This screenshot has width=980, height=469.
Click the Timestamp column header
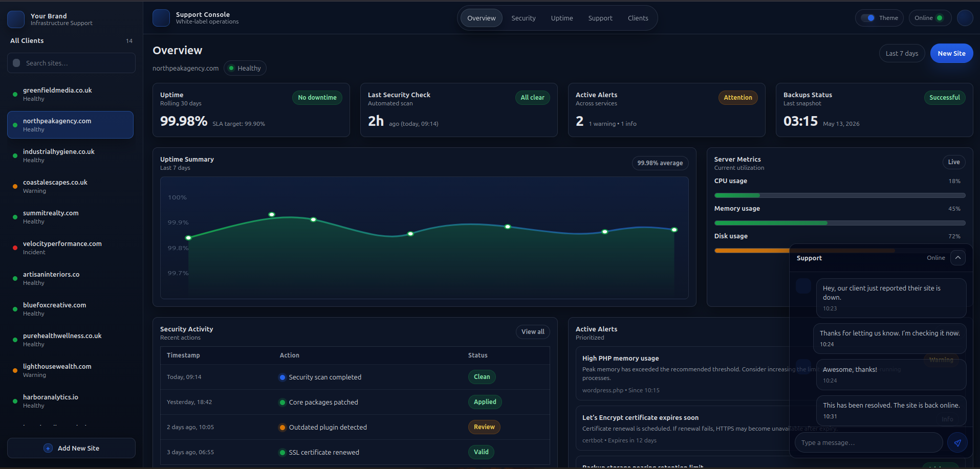tap(183, 355)
